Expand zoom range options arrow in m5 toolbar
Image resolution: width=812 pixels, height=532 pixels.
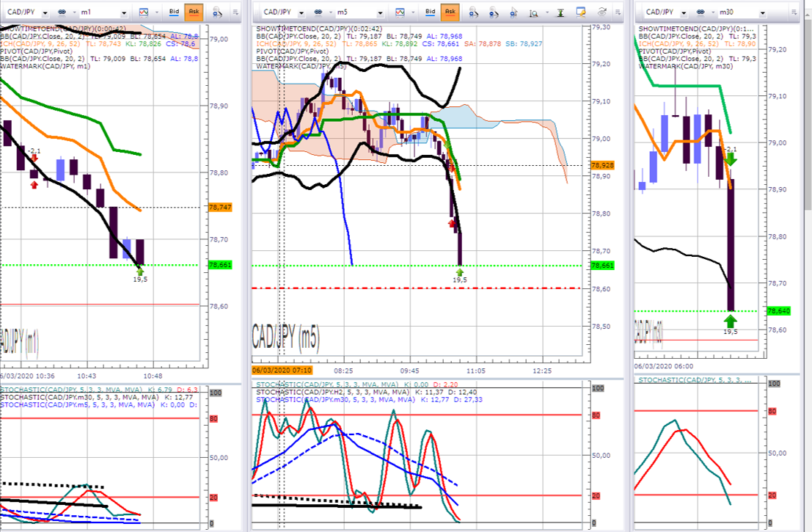[x=547, y=12]
